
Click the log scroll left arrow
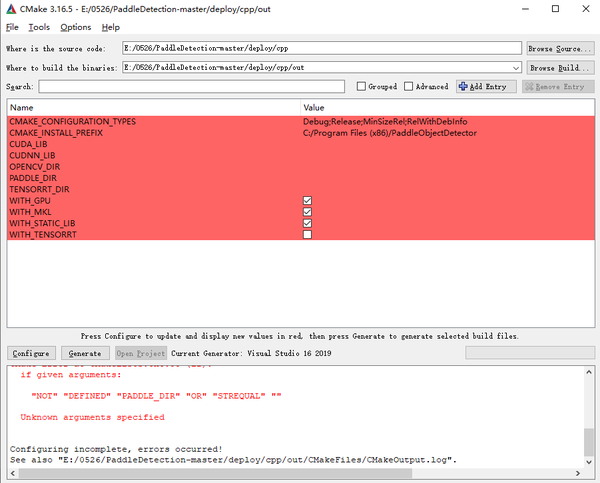(x=13, y=473)
